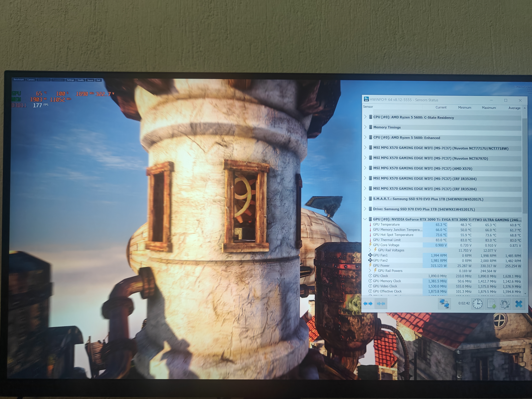This screenshot has width=532, height=399.
Task: Select the GPU Clock maximum 1,890.0 MHz
Action: pyautogui.click(x=487, y=276)
